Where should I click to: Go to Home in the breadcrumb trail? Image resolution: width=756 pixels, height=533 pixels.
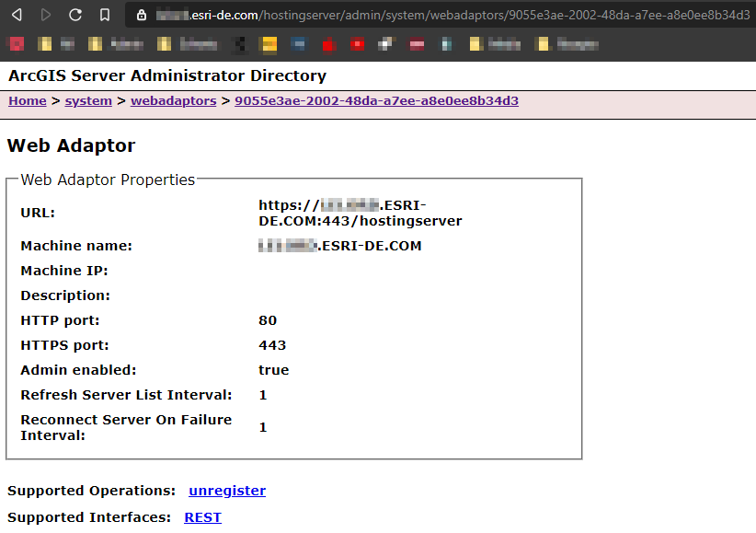(x=27, y=101)
